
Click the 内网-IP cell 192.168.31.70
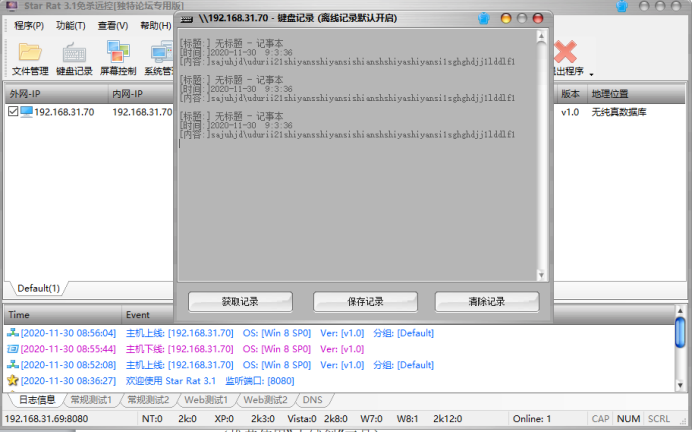pyautogui.click(x=142, y=112)
